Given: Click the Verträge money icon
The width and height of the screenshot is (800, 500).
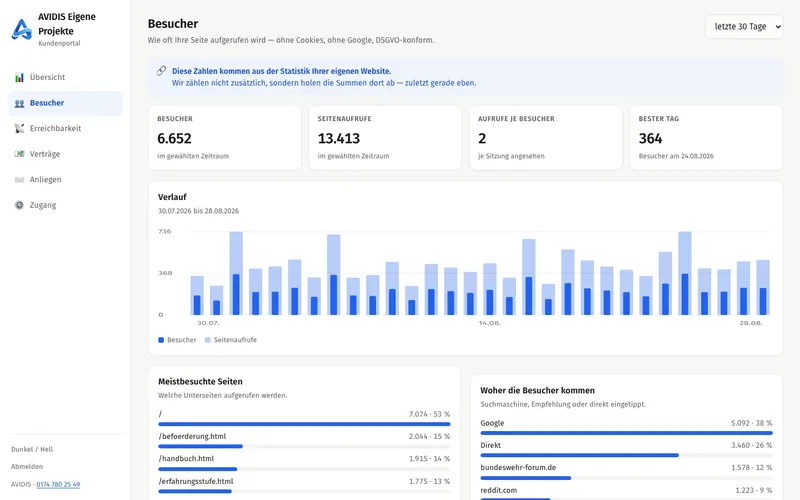Looking at the screenshot, I should tap(19, 154).
